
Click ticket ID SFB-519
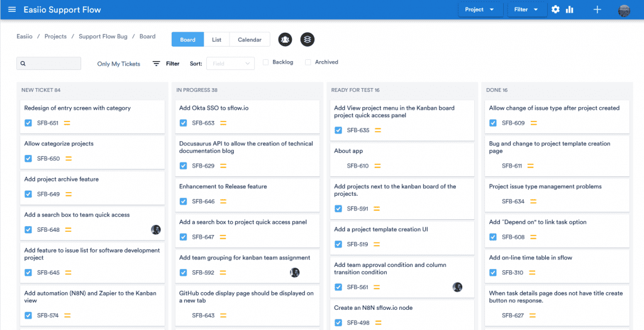coord(357,244)
